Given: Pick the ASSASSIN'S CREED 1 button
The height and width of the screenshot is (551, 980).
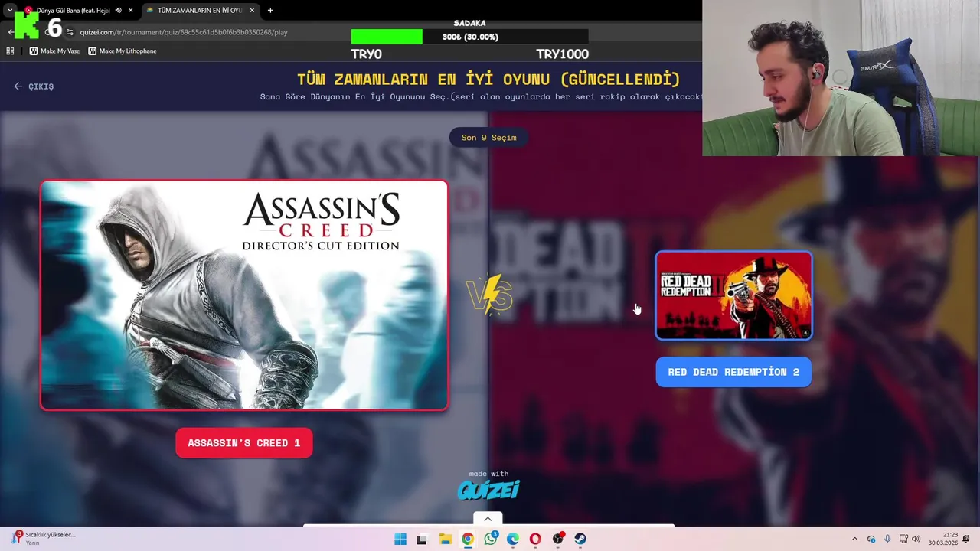Looking at the screenshot, I should pyautogui.click(x=244, y=443).
